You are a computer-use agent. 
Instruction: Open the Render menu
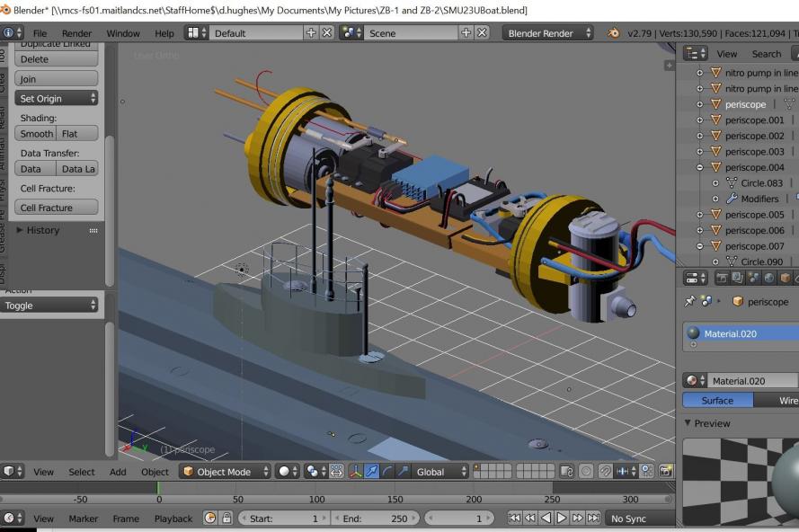coord(76,33)
